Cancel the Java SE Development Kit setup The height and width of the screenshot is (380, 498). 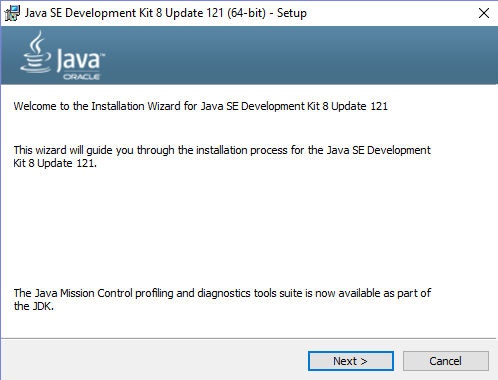point(446,361)
